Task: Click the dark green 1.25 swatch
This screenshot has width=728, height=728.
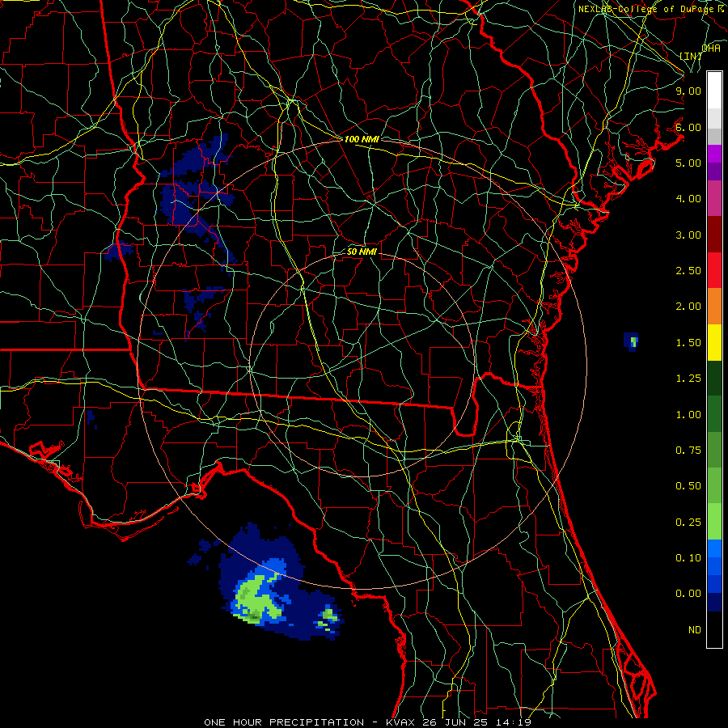Action: (x=714, y=378)
